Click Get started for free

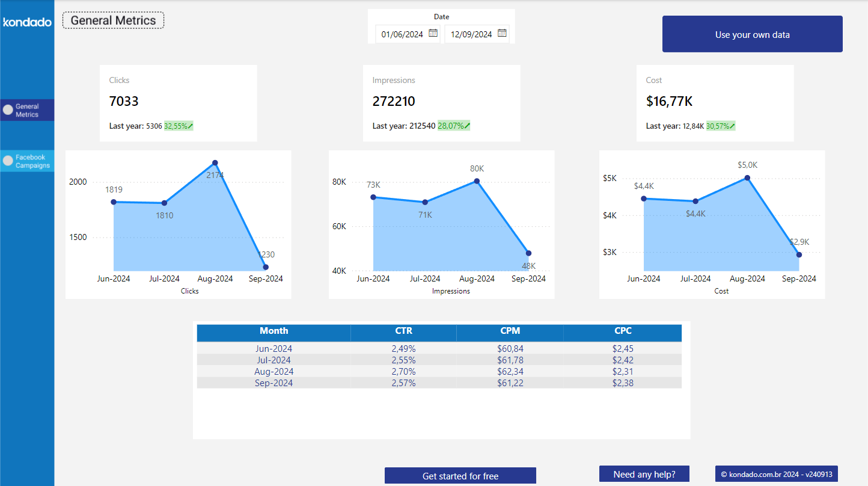[460, 475]
